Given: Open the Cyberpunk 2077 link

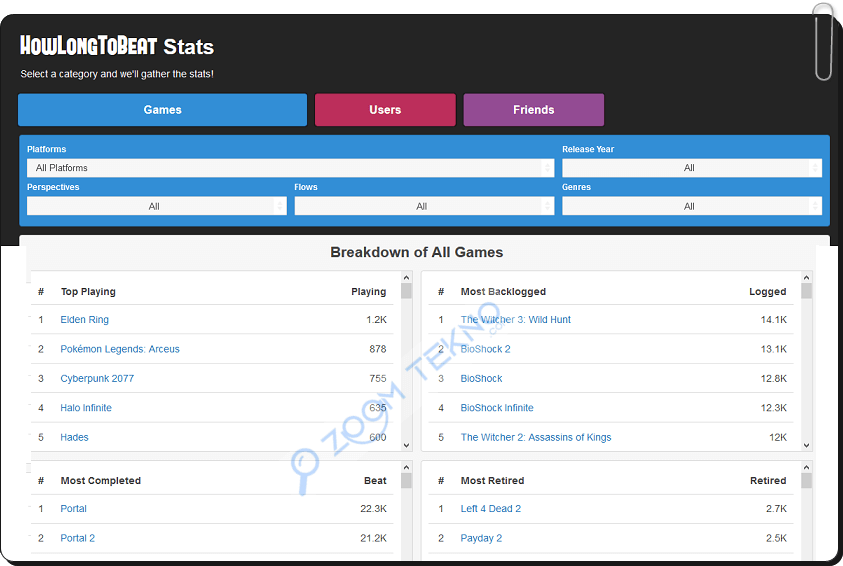Looking at the screenshot, I should point(97,378).
